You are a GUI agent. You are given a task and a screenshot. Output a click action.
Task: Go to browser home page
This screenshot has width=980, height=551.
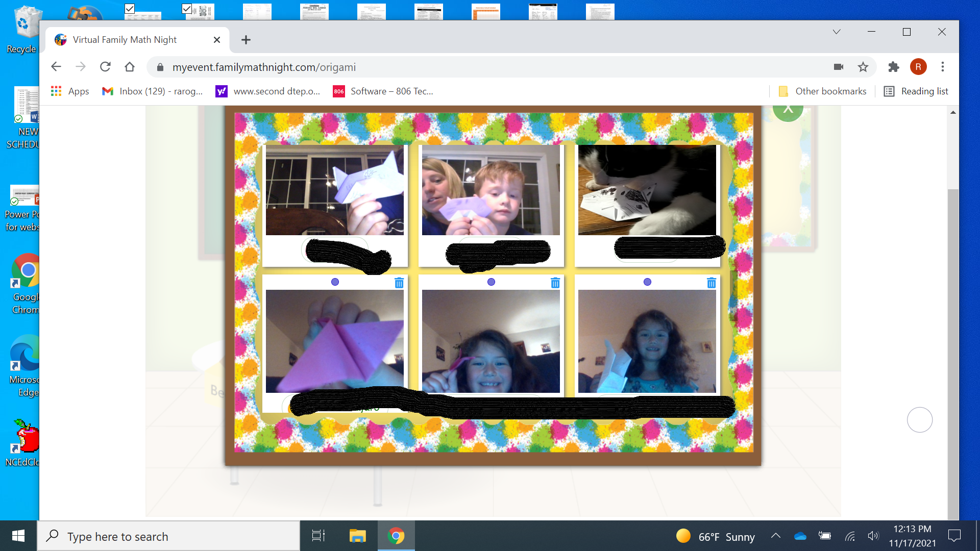(x=130, y=67)
